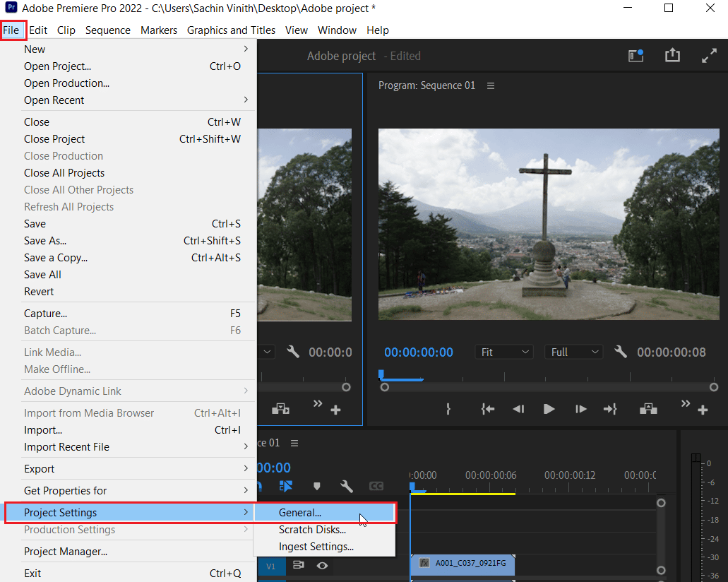Click the Program Monitor duration 00:00:00:08
This screenshot has width=728, height=582.
pos(672,352)
